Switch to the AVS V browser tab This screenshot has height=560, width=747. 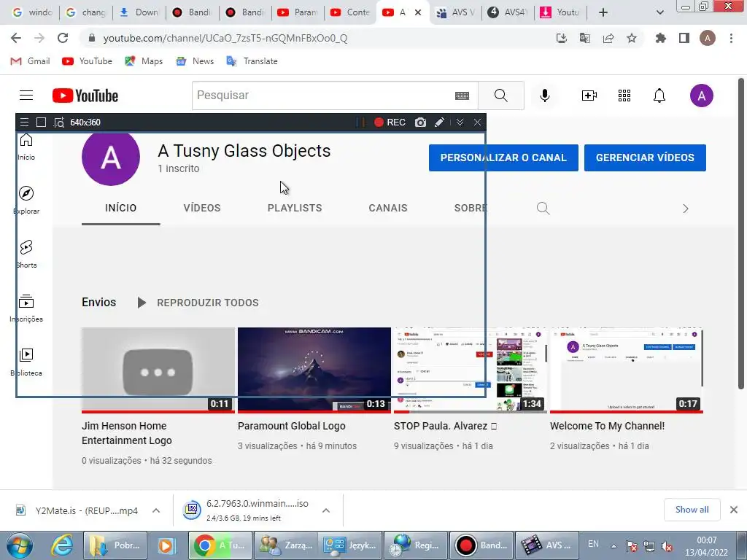point(455,12)
